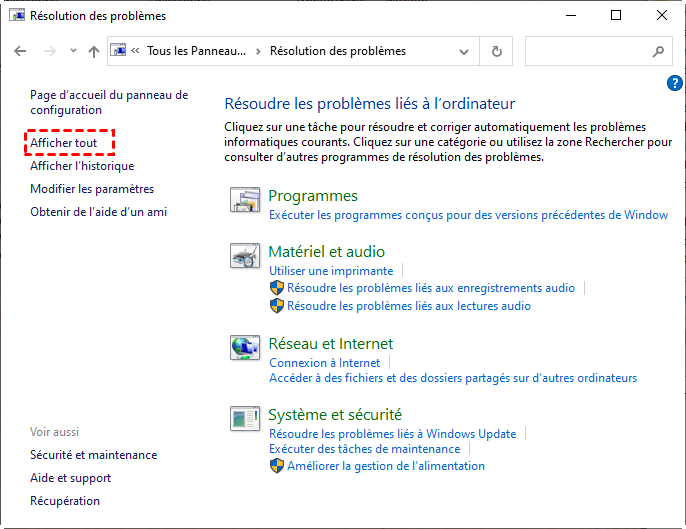Open Accéder à des fichiers et dossiers partagés
The height and width of the screenshot is (529, 686).
pos(453,378)
